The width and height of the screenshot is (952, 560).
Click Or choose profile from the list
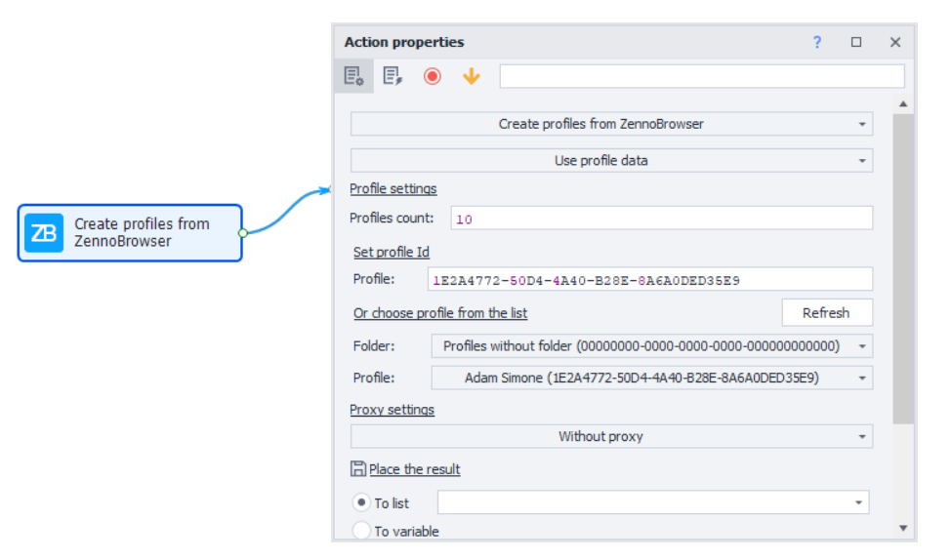440,313
